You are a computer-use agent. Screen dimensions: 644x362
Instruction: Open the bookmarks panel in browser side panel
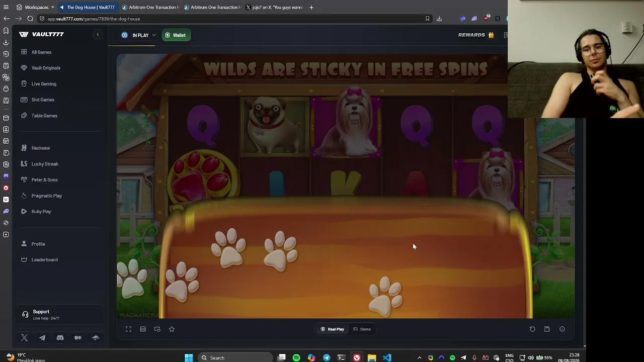[x=6, y=31]
